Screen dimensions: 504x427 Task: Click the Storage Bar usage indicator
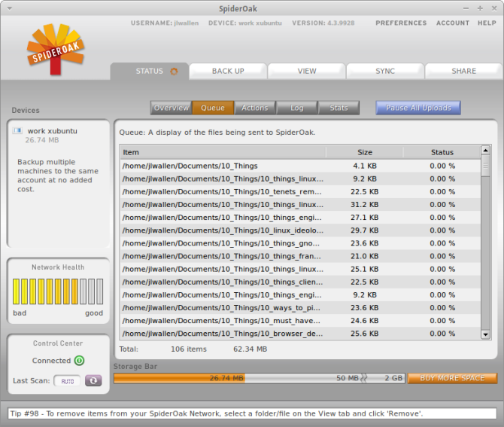(x=259, y=378)
